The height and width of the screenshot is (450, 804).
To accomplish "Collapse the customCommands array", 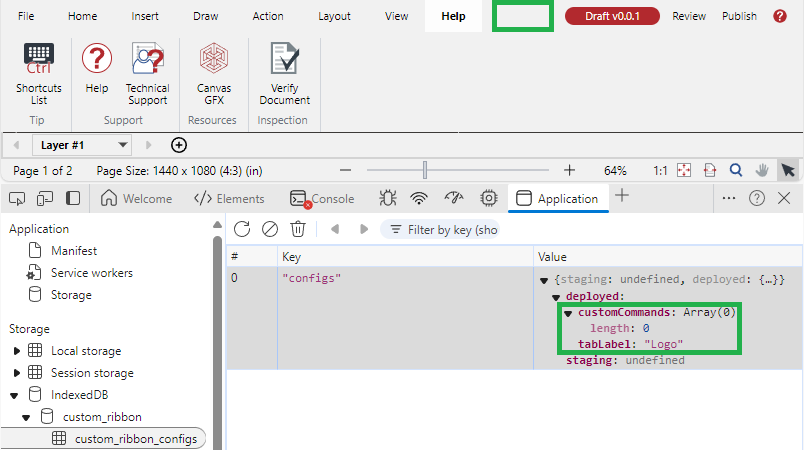I will point(568,313).
